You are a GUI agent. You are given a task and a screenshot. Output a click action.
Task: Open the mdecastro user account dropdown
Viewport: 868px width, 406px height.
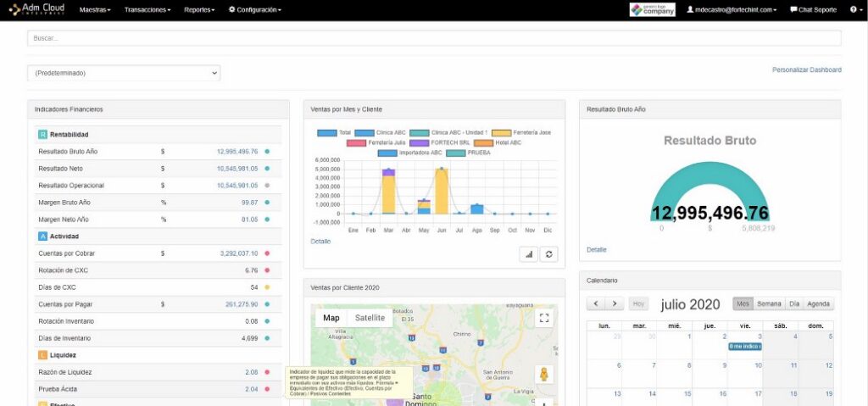[735, 9]
